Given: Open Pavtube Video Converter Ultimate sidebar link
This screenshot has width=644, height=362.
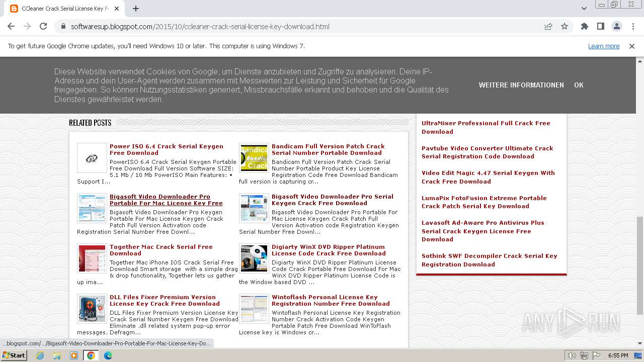Looking at the screenshot, I should (487, 152).
